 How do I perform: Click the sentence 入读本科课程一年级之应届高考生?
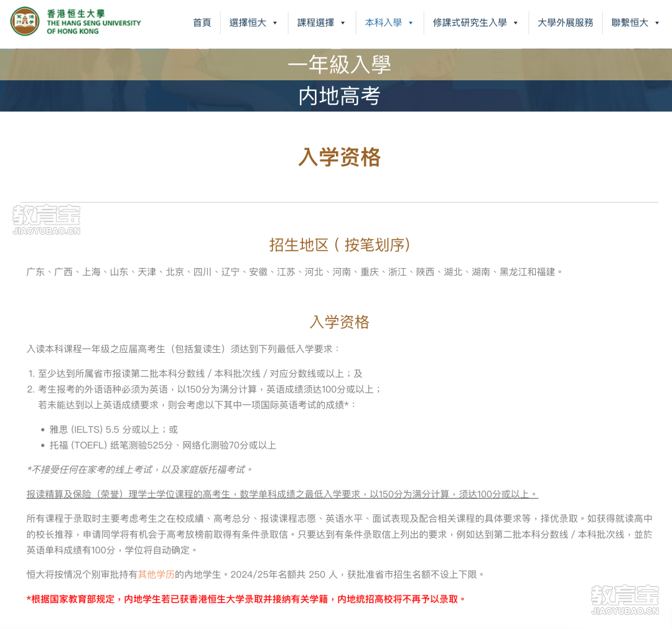click(184, 349)
